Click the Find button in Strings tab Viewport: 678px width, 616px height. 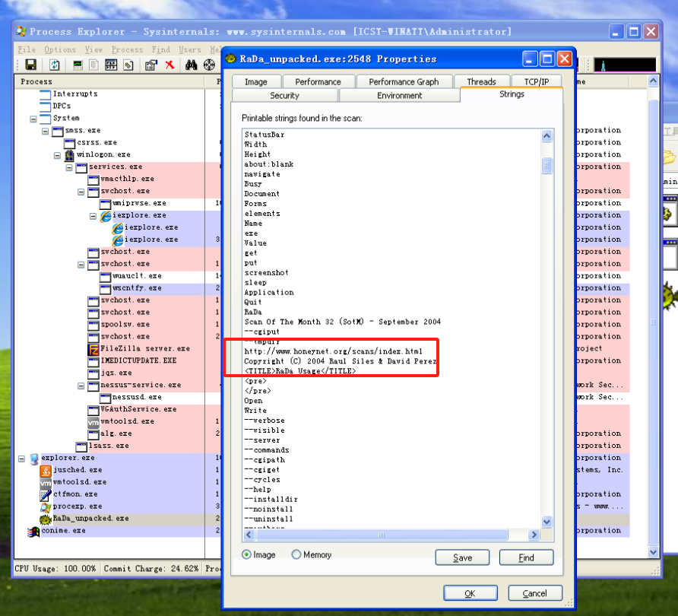point(526,557)
